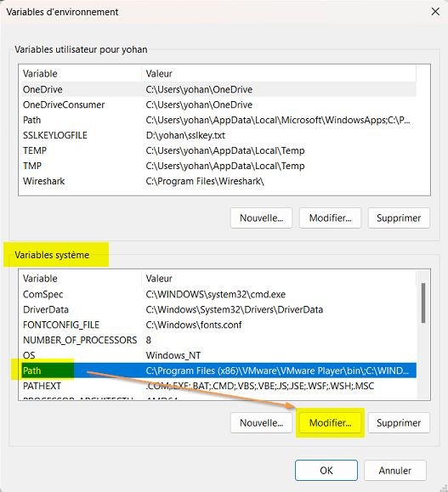Select the OneDriveConsumer variable row

pos(219,105)
